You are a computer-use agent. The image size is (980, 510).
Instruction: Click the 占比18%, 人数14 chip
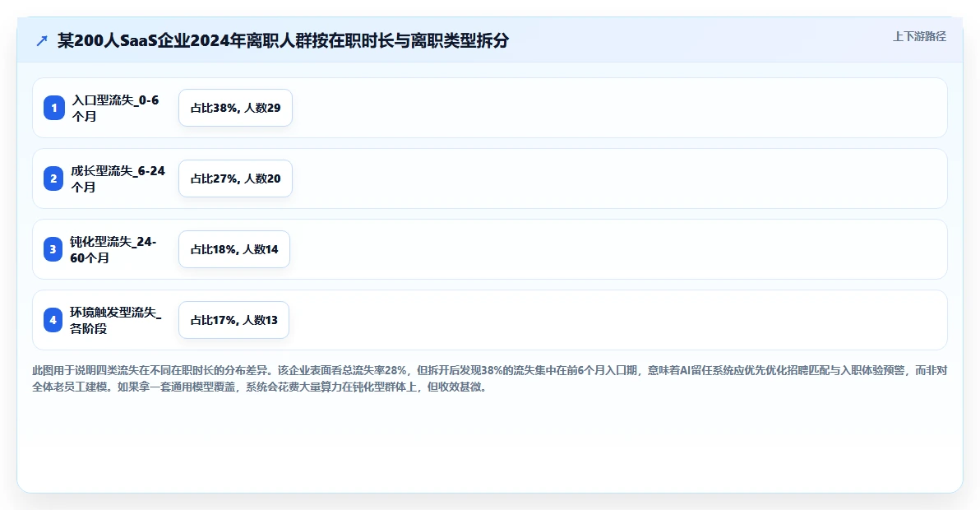234,248
